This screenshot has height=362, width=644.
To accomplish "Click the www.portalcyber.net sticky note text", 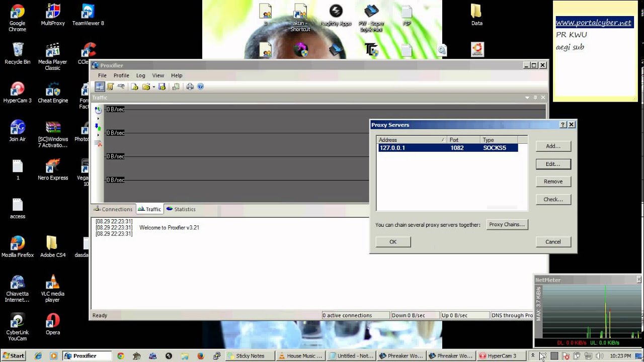I will click(x=594, y=23).
